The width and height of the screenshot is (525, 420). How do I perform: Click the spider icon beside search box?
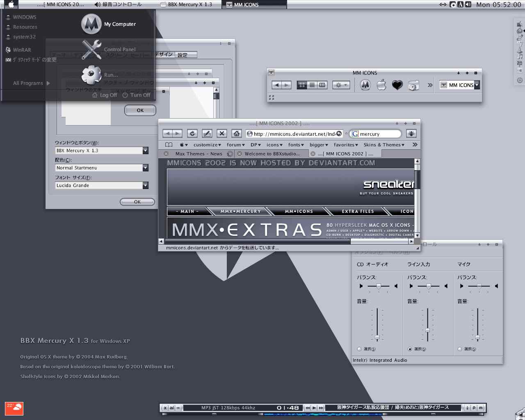tap(411, 133)
